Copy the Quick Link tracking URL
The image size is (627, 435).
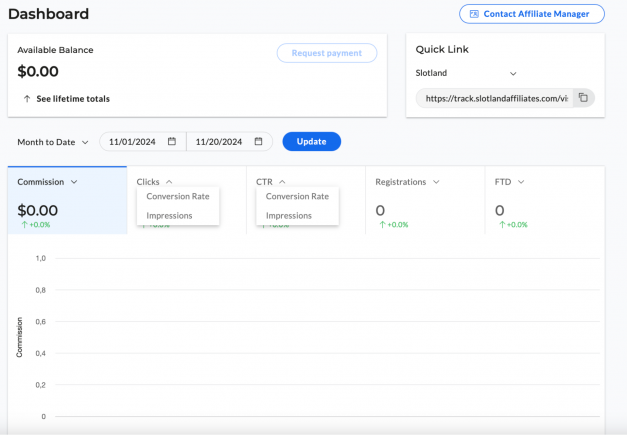pos(583,98)
